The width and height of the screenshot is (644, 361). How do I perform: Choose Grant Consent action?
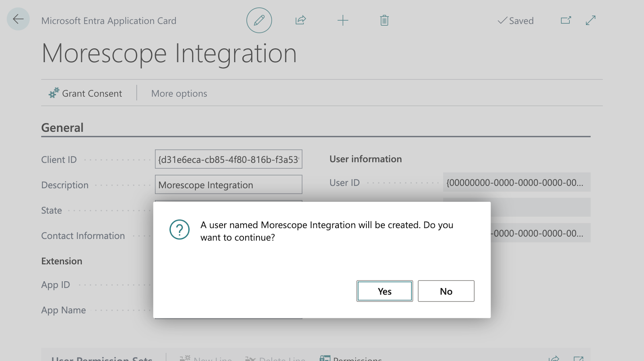85,93
